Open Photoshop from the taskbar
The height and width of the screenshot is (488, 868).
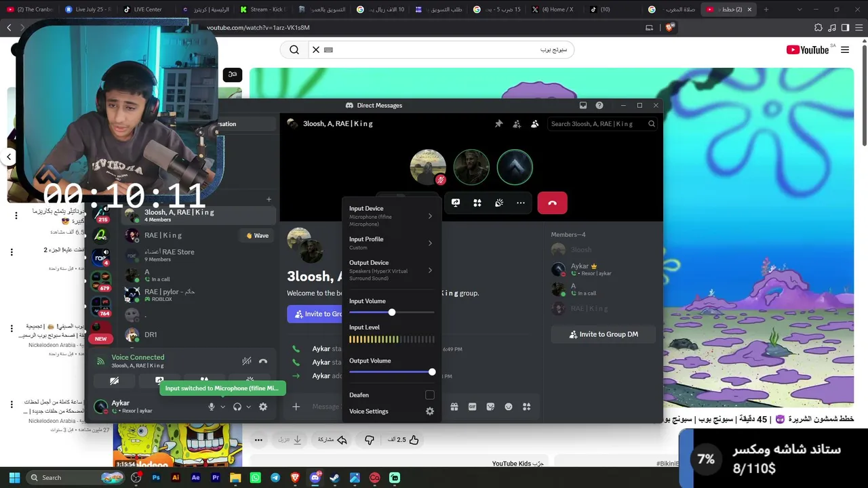coord(156,478)
